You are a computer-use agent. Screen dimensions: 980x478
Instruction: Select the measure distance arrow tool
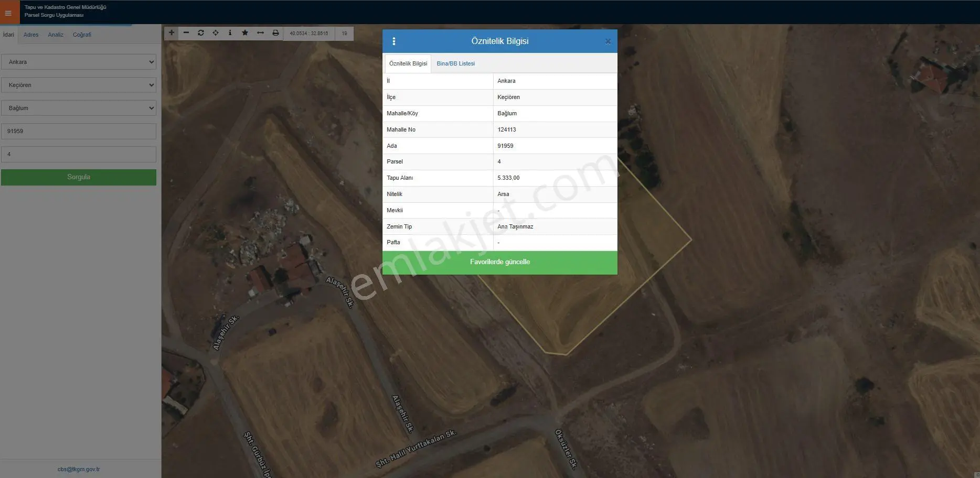click(x=260, y=33)
